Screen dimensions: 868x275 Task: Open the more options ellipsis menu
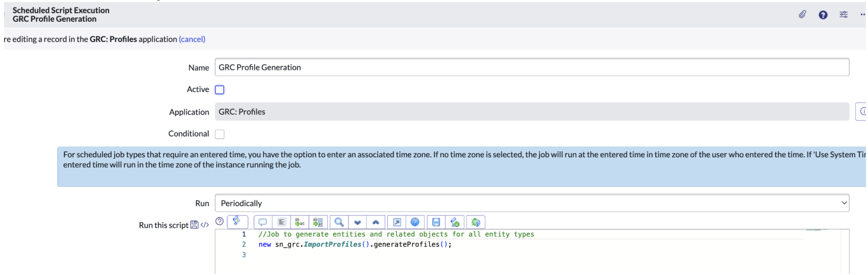(x=862, y=14)
